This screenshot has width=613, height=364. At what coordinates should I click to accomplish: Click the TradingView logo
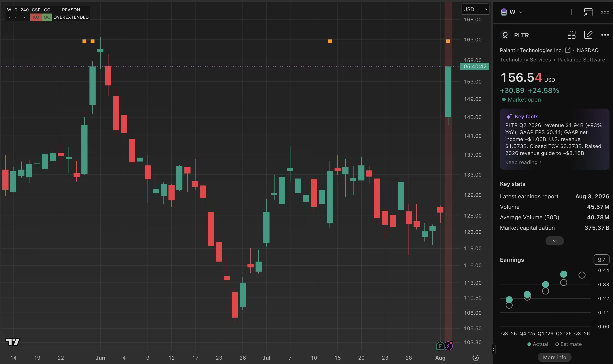tap(13, 342)
